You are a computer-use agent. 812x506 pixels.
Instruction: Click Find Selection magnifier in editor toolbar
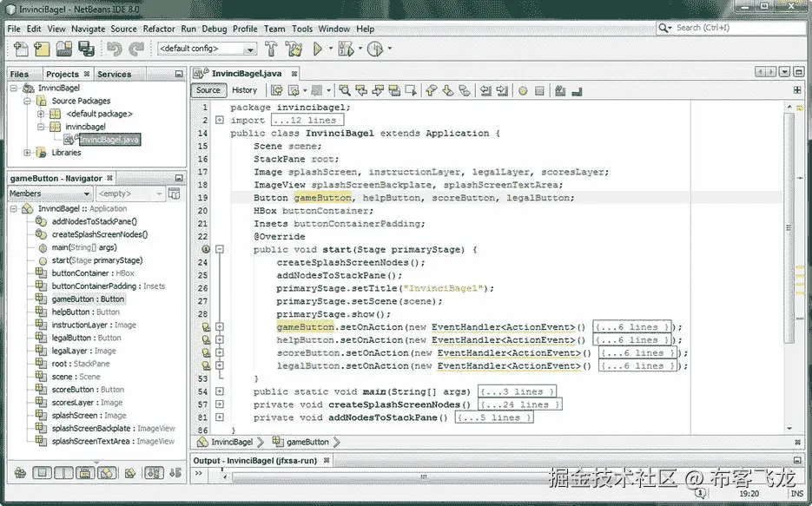pyautogui.click(x=345, y=91)
